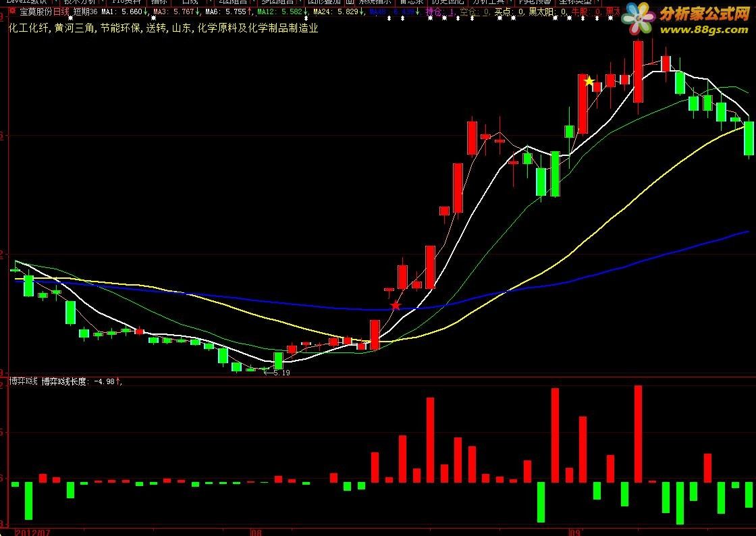Open the 坐标类型 toolbar menu
The width and height of the screenshot is (756, 536).
[x=574, y=2]
